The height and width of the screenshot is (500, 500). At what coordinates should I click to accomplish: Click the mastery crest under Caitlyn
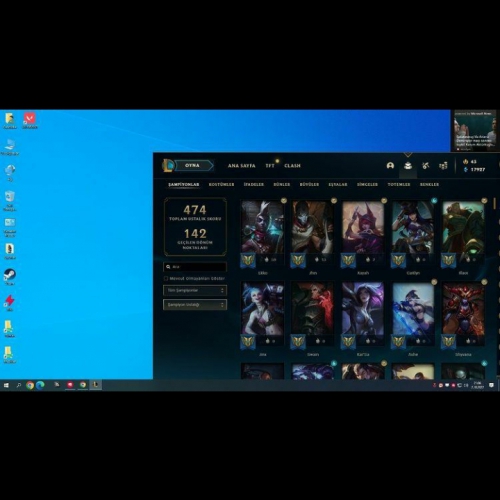[398, 261]
